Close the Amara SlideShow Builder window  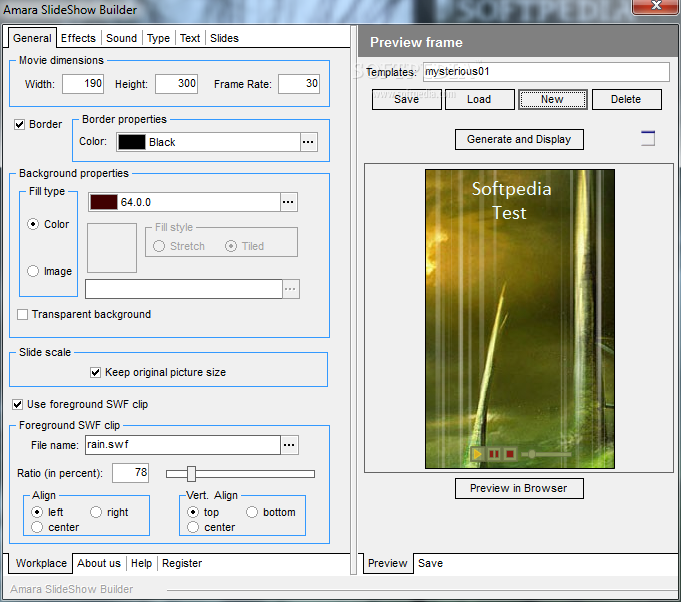pos(656,6)
